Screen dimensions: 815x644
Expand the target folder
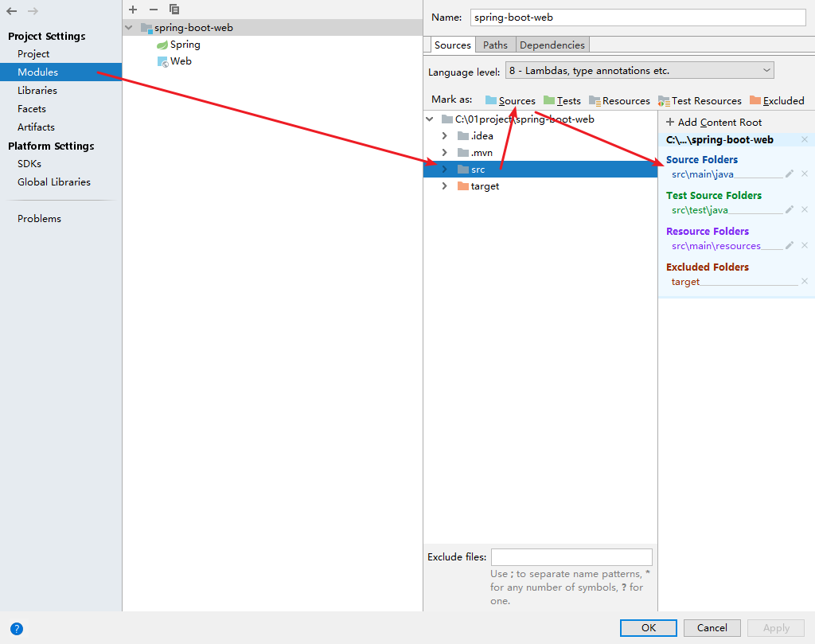pyautogui.click(x=444, y=186)
